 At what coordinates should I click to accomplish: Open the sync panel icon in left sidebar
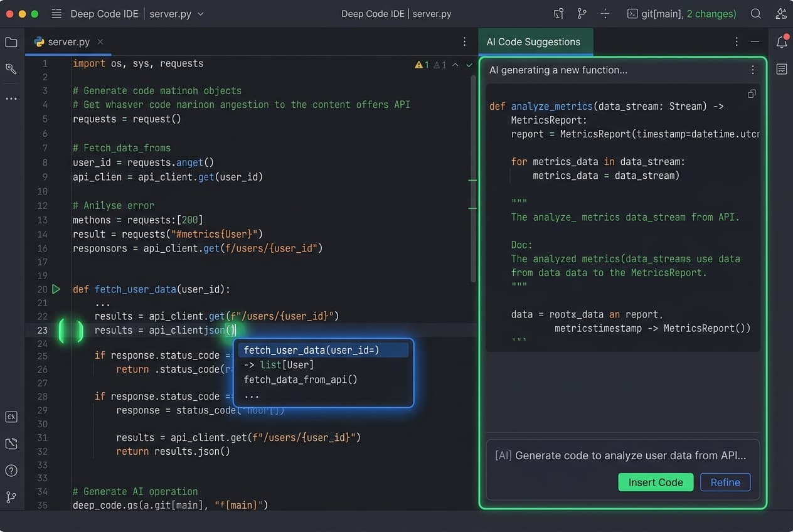tap(11, 444)
